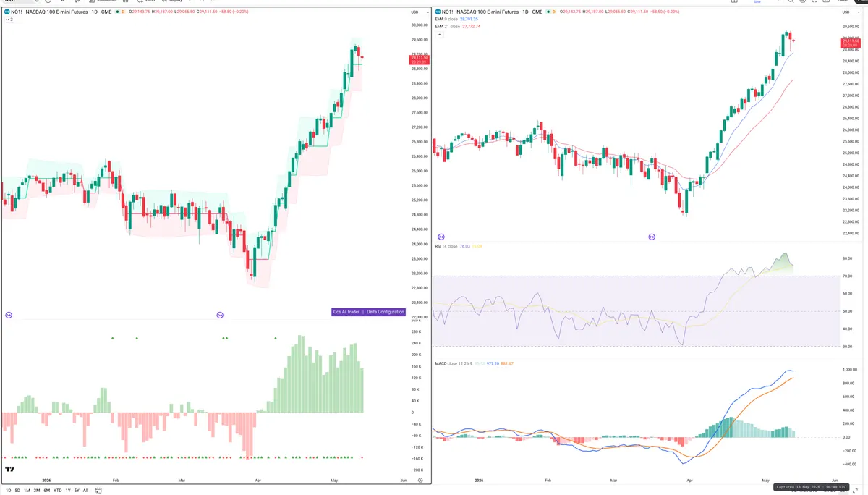Click the RSI 14 close legend
868x495 pixels.
(459, 246)
